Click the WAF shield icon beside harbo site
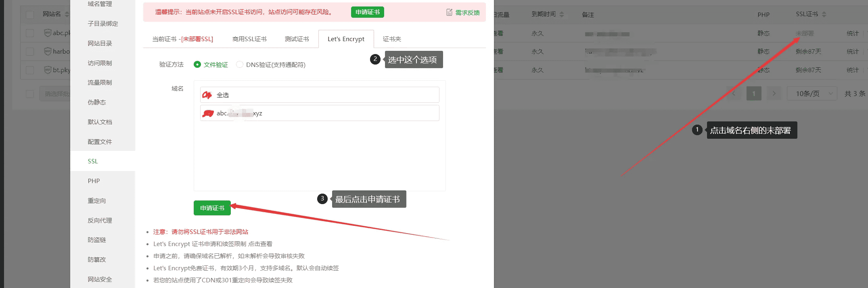 48,51
